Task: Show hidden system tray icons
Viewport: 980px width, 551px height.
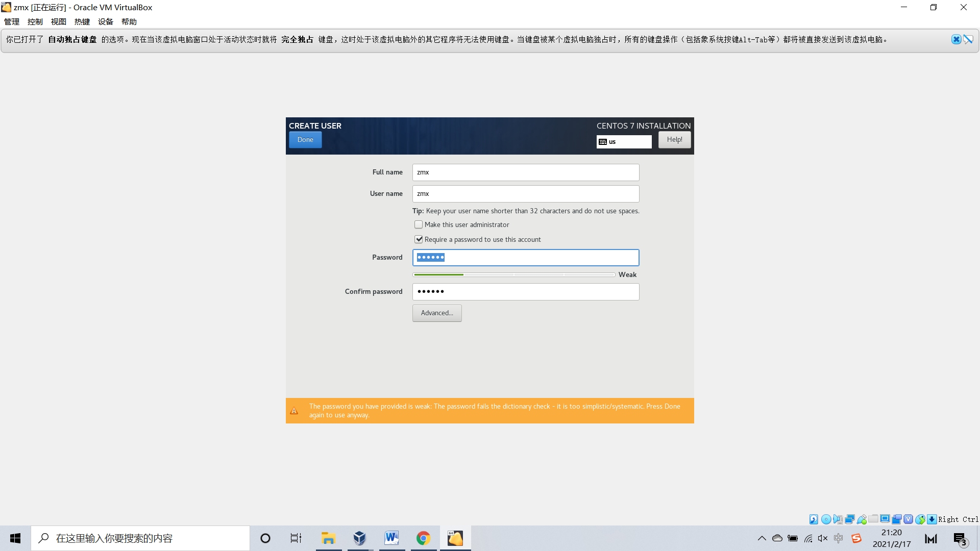Action: click(x=762, y=538)
